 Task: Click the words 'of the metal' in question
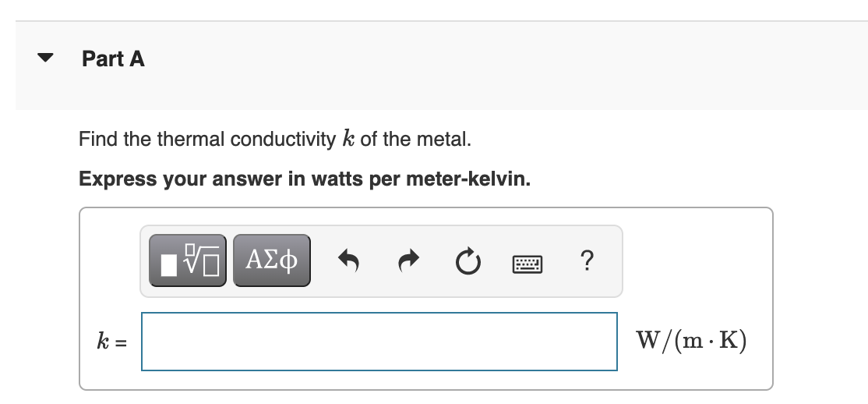coord(416,139)
